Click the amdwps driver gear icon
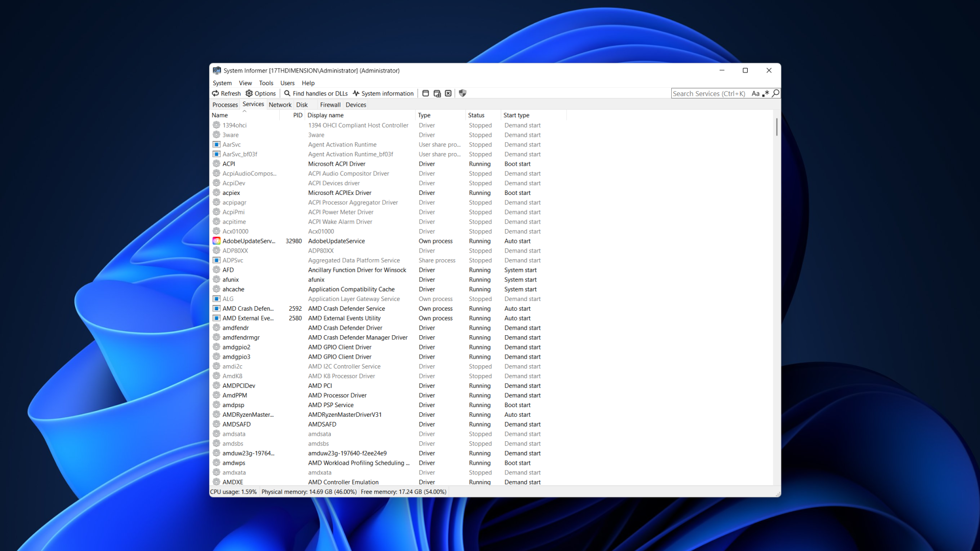Viewport: 980px width, 551px height. 216,463
